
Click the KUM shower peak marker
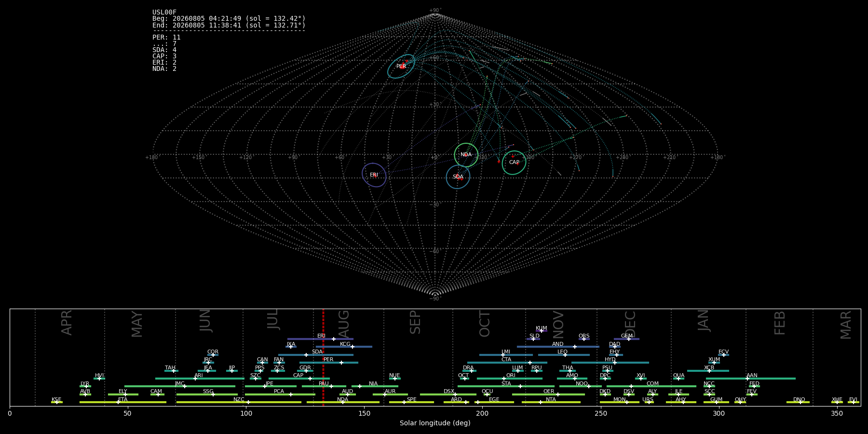[541, 331]
